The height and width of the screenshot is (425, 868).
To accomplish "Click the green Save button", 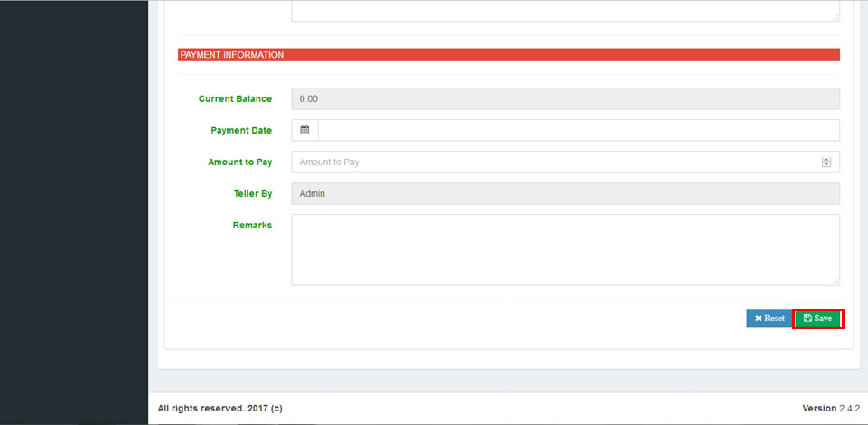I will (817, 319).
